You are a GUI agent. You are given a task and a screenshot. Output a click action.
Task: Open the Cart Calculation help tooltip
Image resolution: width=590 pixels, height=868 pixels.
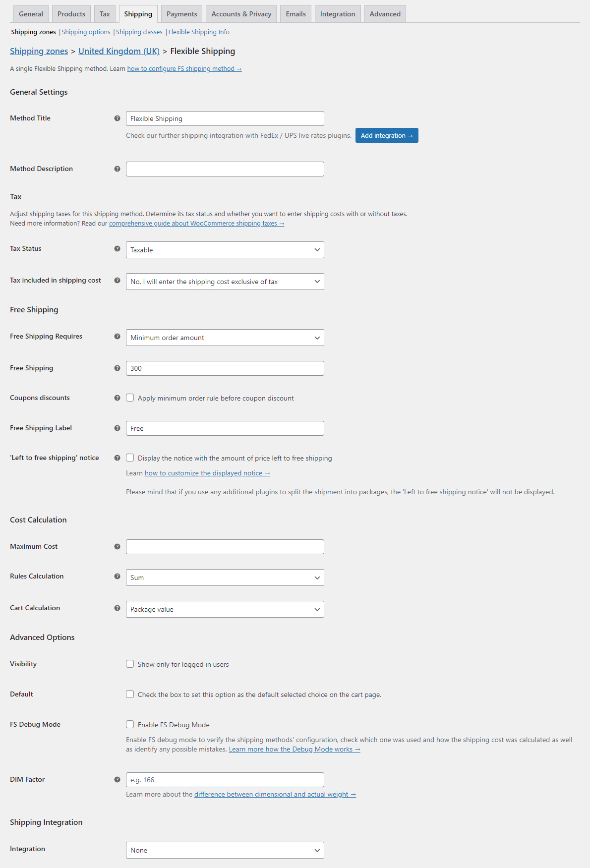point(118,608)
